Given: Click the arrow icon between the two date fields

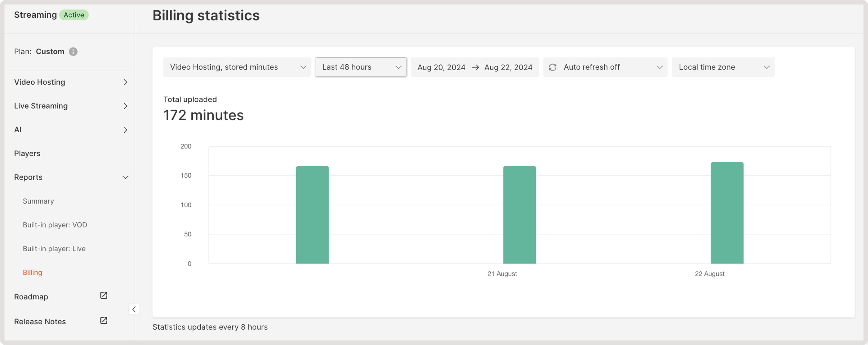Looking at the screenshot, I should 475,67.
